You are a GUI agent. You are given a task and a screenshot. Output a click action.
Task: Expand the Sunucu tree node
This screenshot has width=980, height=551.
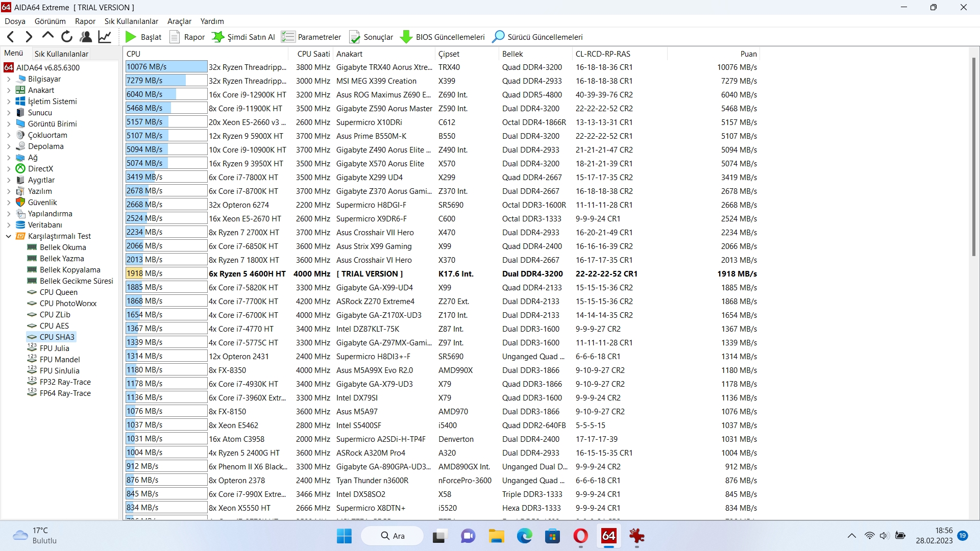[9, 113]
